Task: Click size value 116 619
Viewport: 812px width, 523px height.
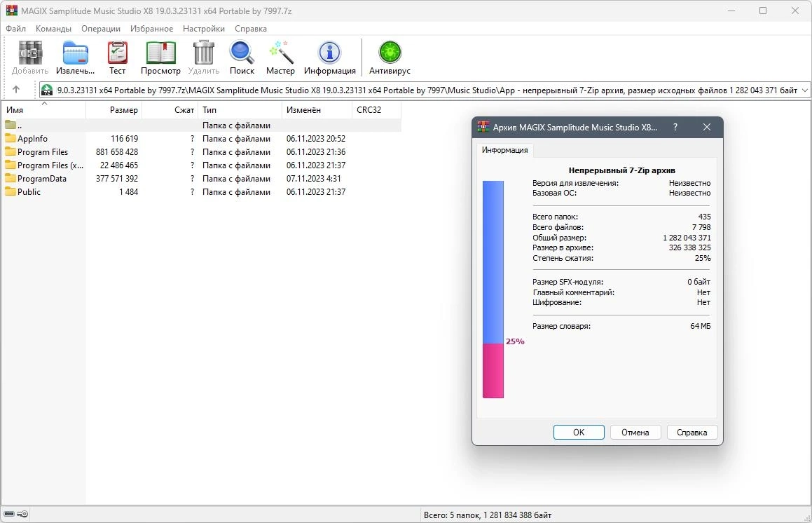Action: [124, 138]
